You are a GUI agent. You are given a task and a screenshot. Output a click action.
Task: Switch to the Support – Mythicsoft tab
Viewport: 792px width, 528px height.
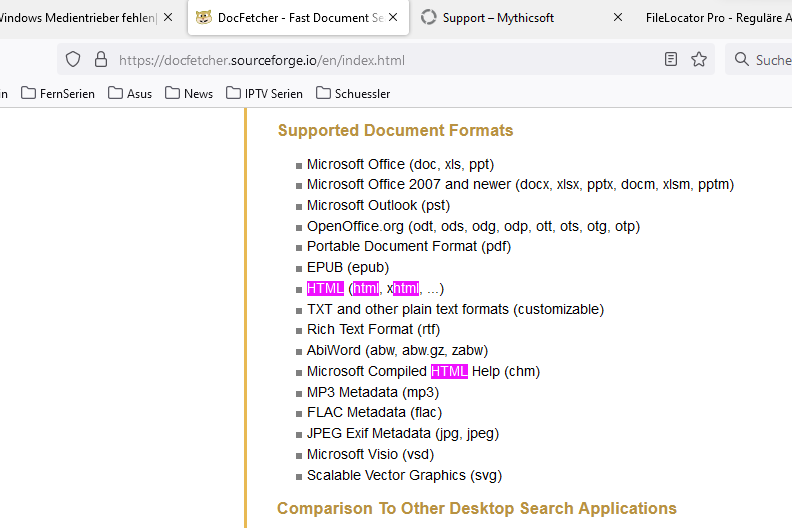click(x=498, y=18)
